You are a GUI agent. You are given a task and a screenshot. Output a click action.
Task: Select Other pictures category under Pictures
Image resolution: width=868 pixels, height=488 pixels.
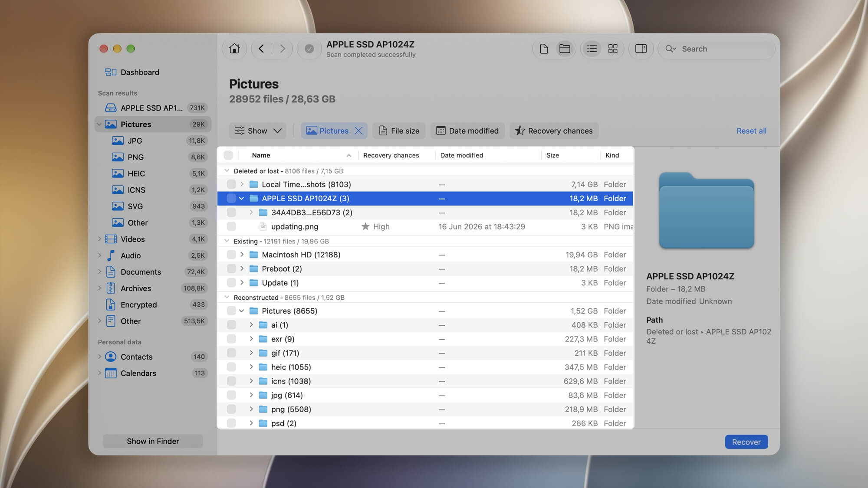click(153, 223)
